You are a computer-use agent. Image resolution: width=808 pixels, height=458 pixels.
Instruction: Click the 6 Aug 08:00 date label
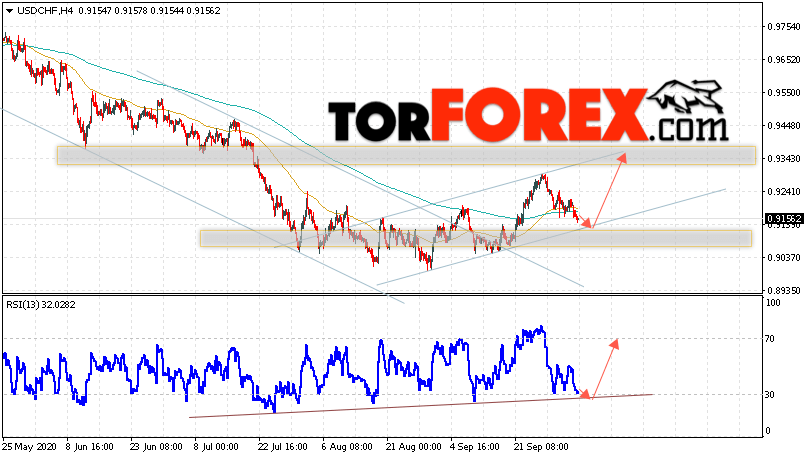tap(347, 447)
